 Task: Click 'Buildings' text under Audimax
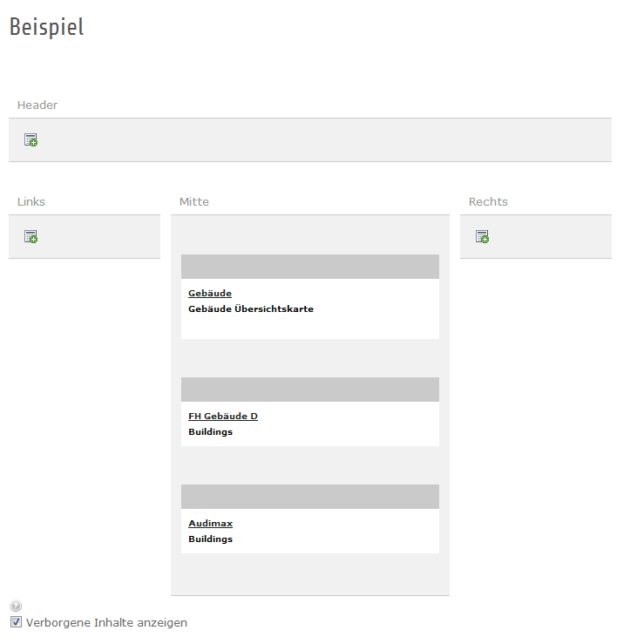point(211,539)
